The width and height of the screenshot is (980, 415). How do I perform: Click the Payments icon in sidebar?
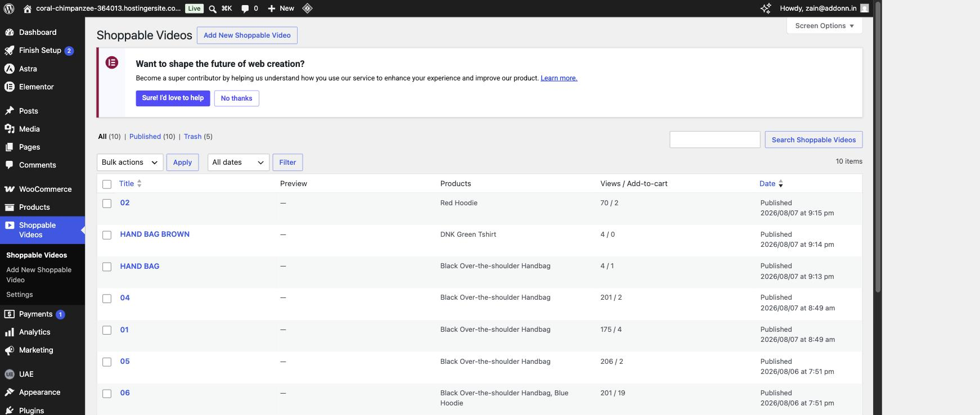click(9, 314)
